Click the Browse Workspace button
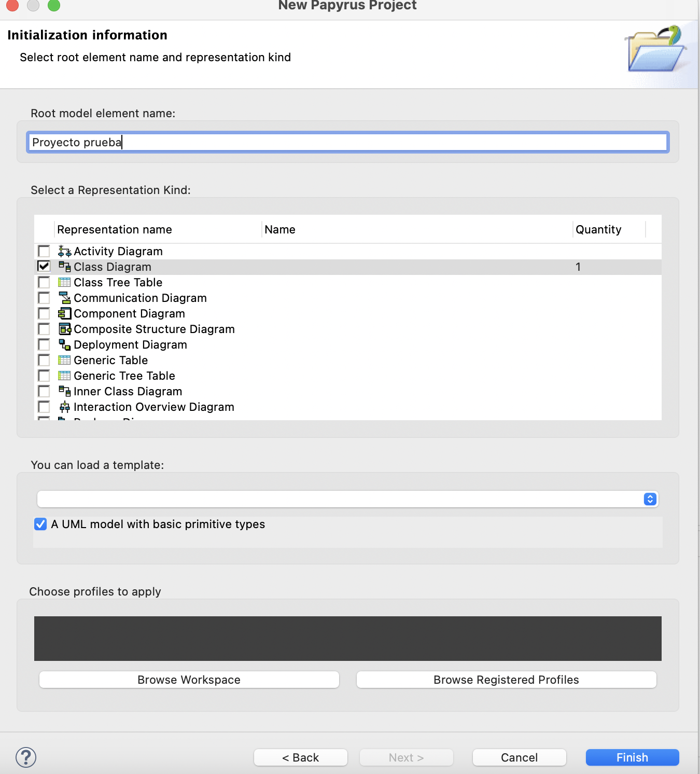 coord(189,680)
